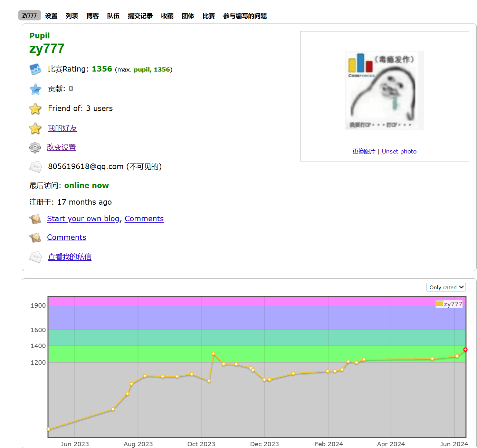Click the notepad icon beside Start your own blog

coord(35,219)
